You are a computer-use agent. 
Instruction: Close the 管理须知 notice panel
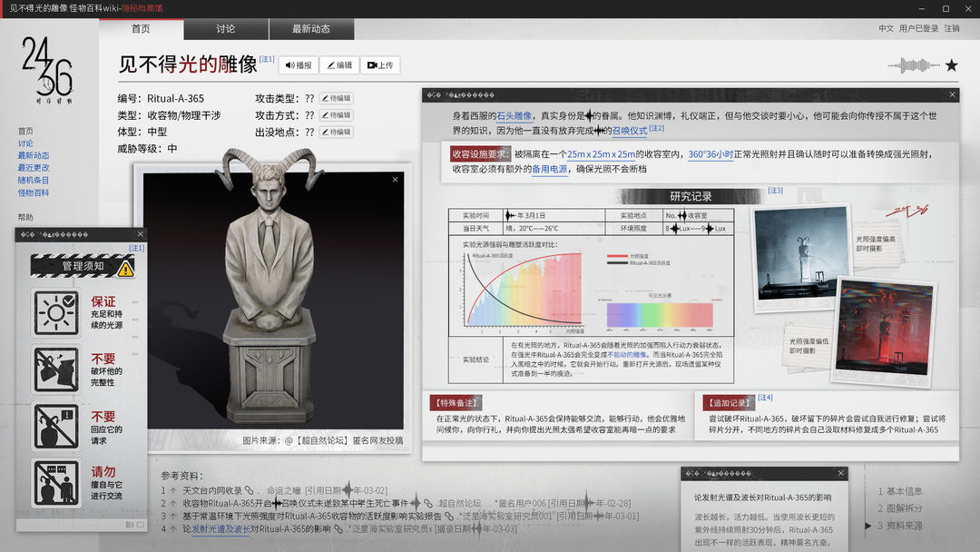pos(140,234)
